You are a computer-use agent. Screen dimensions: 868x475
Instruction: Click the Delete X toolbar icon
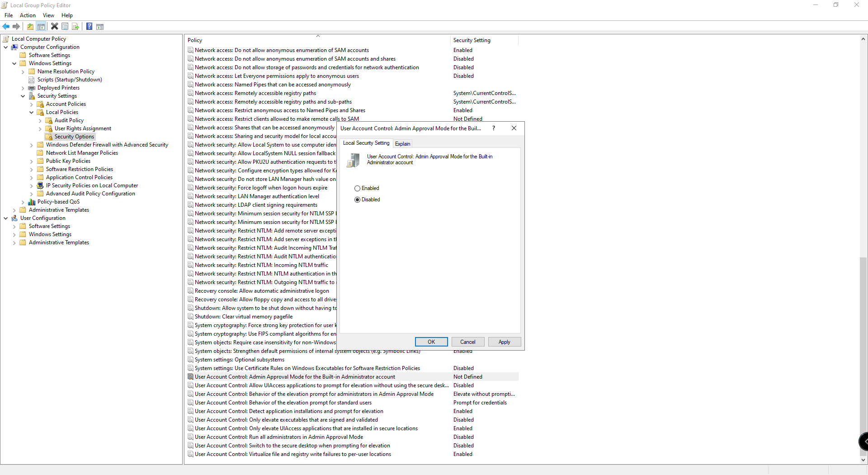54,27
